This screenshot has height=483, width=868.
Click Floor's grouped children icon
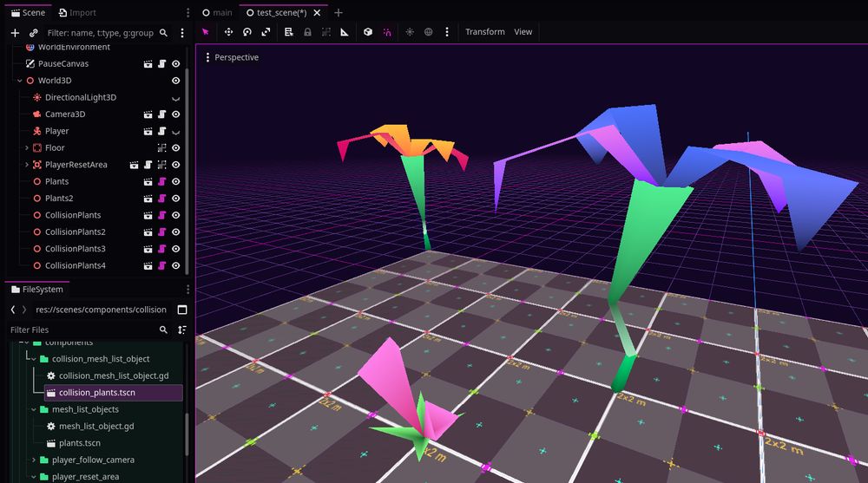161,148
